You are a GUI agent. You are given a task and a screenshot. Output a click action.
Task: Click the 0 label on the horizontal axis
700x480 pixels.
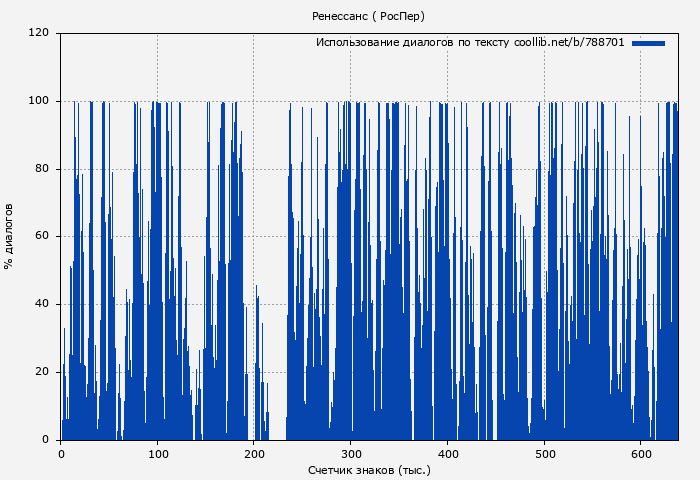(61, 453)
